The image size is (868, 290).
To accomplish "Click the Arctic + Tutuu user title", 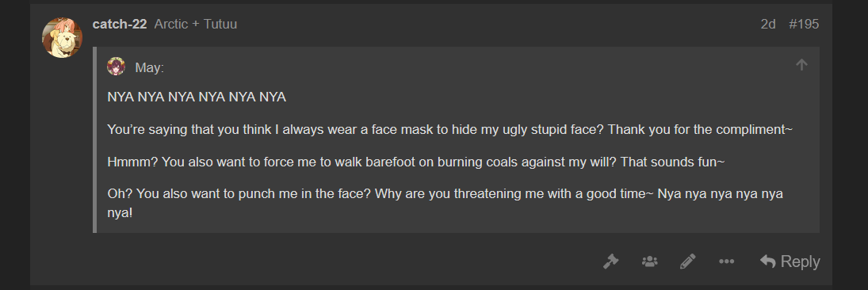I will coord(196,25).
